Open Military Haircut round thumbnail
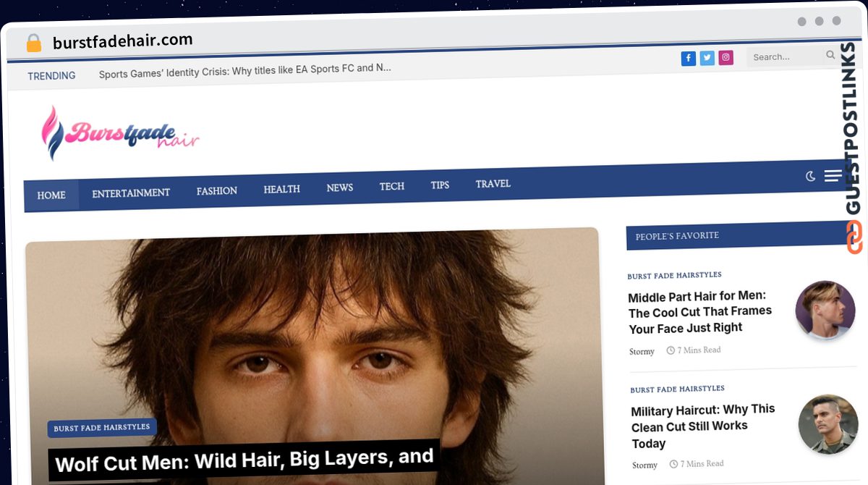The width and height of the screenshot is (868, 485). (x=828, y=424)
